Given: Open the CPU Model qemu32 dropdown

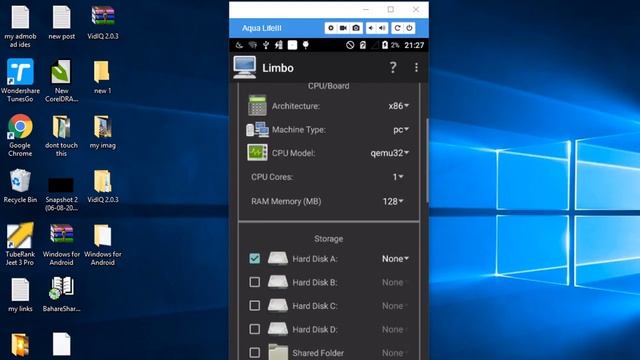Looking at the screenshot, I should pos(390,153).
